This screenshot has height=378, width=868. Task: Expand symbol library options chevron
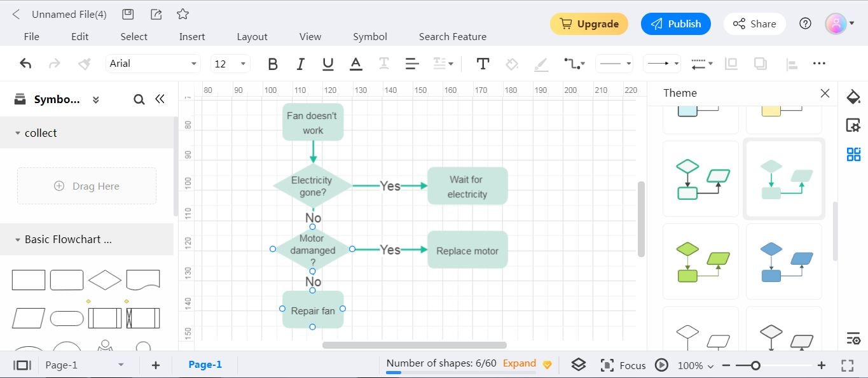pos(96,100)
